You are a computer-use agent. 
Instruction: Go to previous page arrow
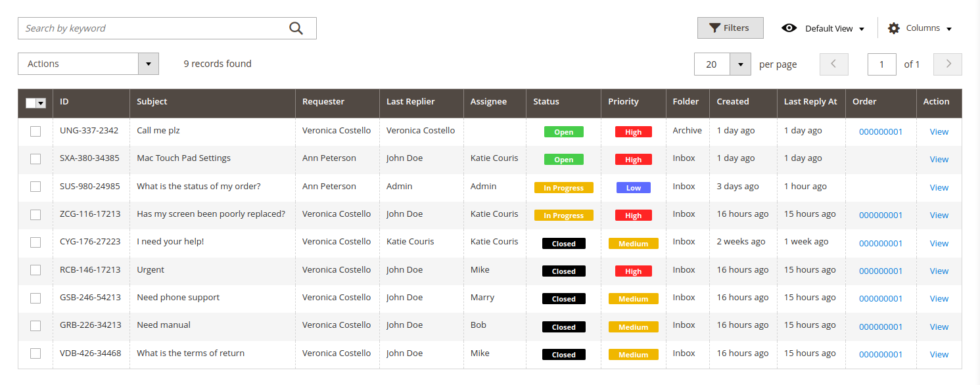pyautogui.click(x=833, y=64)
